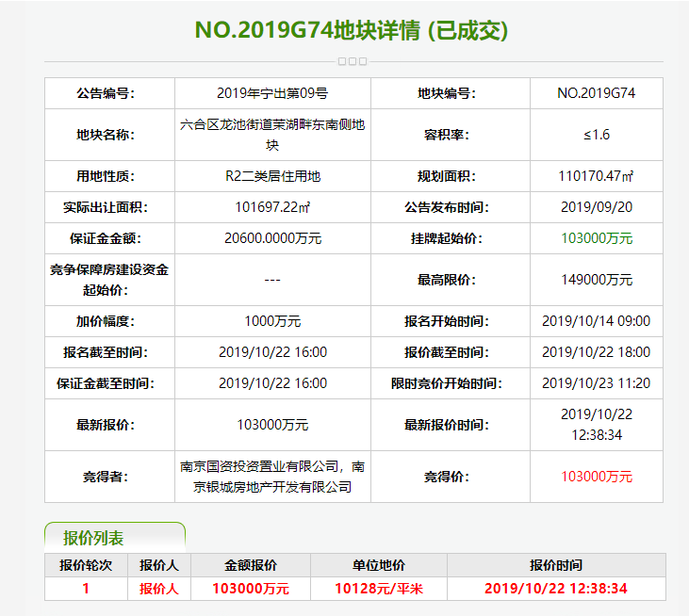Select bid round number 1
The image size is (689, 616).
click(86, 589)
